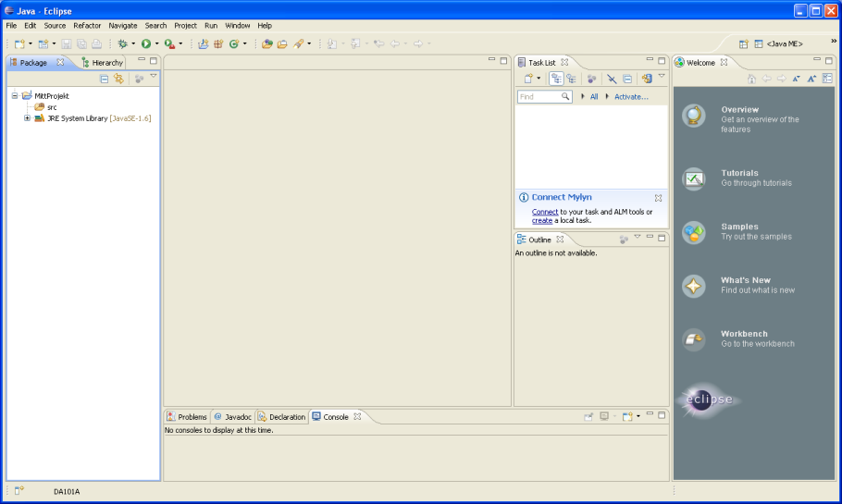Toggle Scheduled presentation in Task List
842x504 pixels.
572,79
